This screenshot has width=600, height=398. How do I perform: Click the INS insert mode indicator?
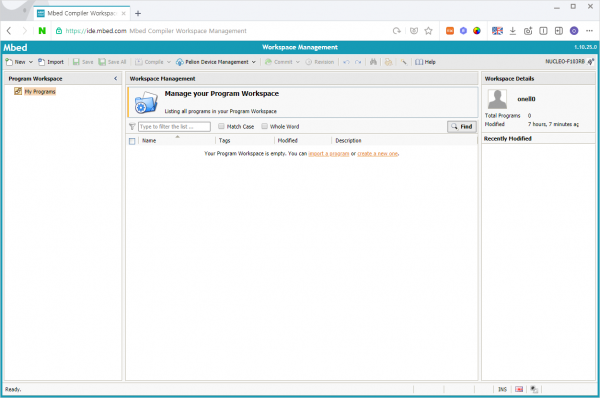pos(502,390)
